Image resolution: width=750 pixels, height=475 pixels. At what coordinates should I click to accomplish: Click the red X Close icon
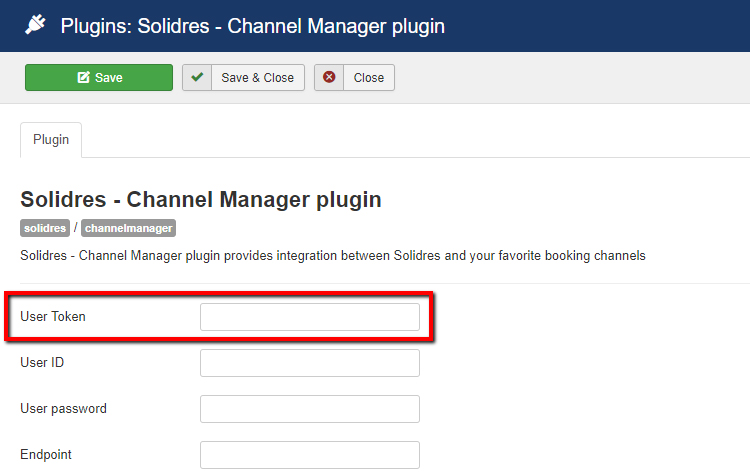329,77
